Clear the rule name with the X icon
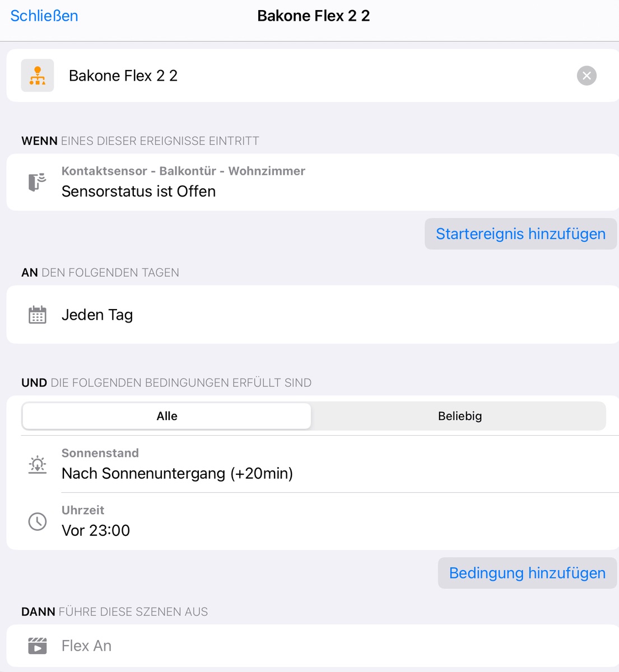Viewport: 619px width, 672px height. 587,76
